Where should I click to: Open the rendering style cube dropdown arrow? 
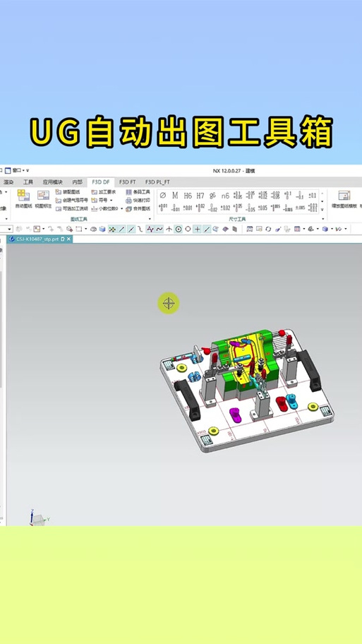pos(332,229)
